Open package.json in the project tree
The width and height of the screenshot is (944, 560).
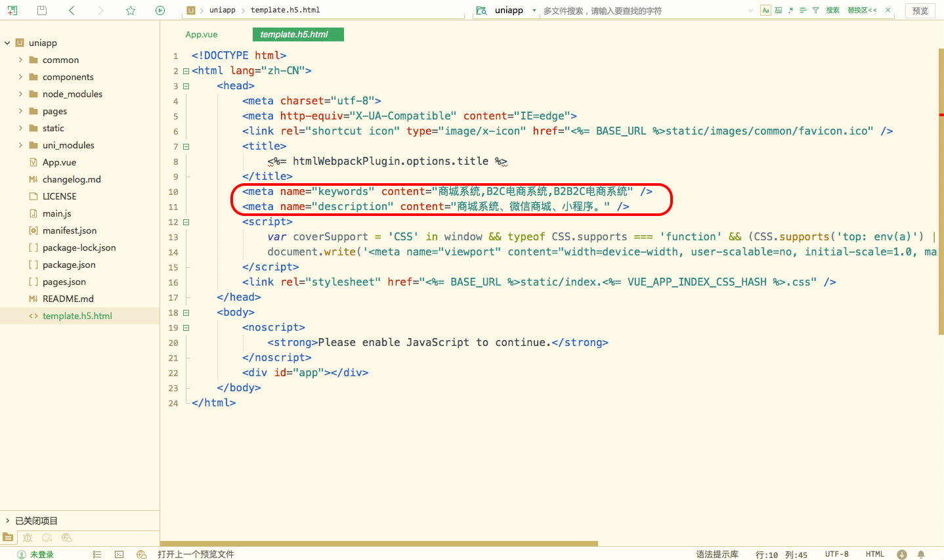click(69, 265)
